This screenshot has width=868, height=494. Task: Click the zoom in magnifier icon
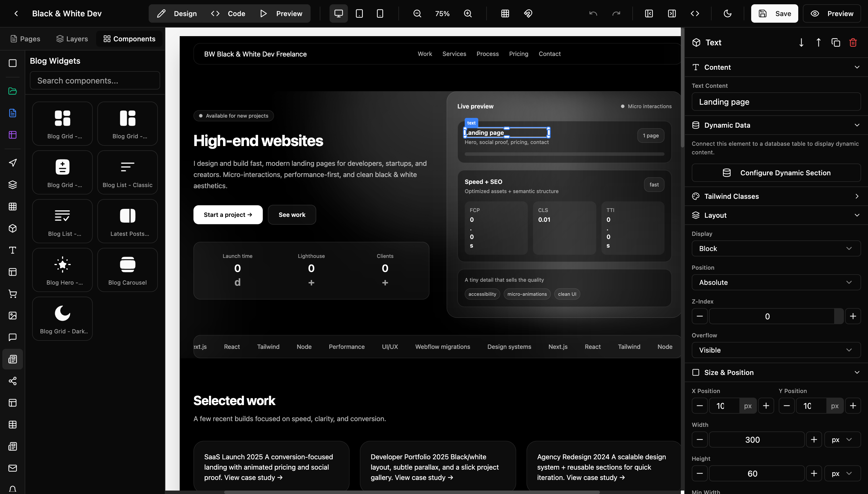click(467, 13)
